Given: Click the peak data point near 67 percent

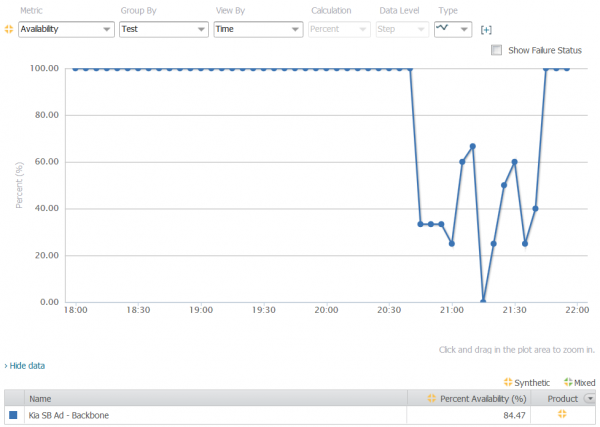Looking at the screenshot, I should [x=473, y=146].
